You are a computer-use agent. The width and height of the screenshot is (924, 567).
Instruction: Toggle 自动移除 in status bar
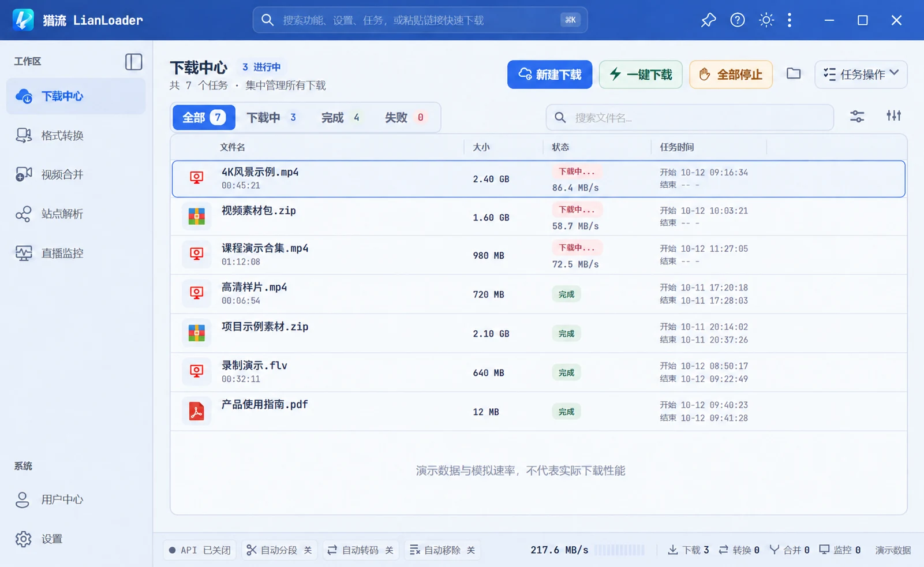coord(442,550)
